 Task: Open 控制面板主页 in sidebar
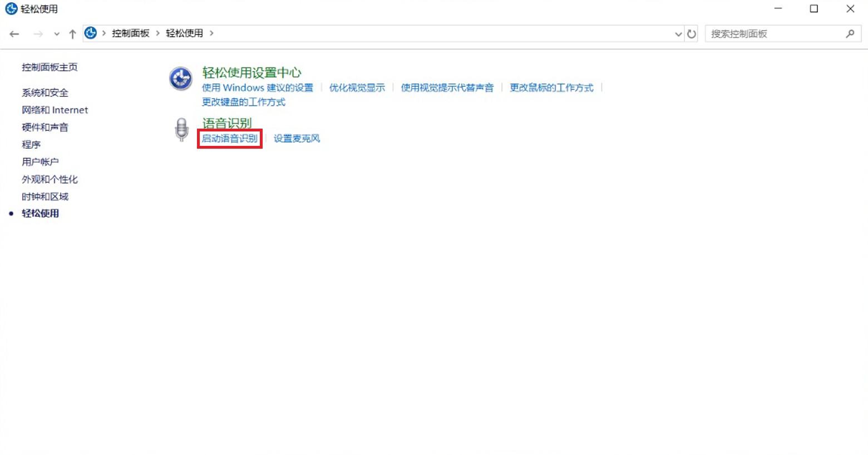tap(50, 67)
